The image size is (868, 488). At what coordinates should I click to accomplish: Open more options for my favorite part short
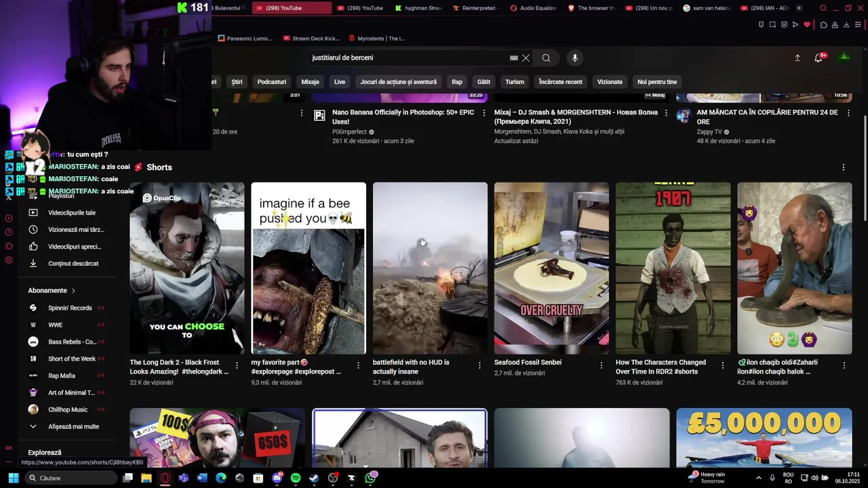[358, 365]
